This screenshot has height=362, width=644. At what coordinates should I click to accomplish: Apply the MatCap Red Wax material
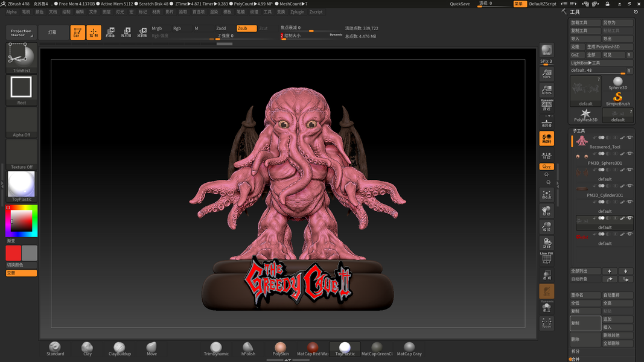313,349
